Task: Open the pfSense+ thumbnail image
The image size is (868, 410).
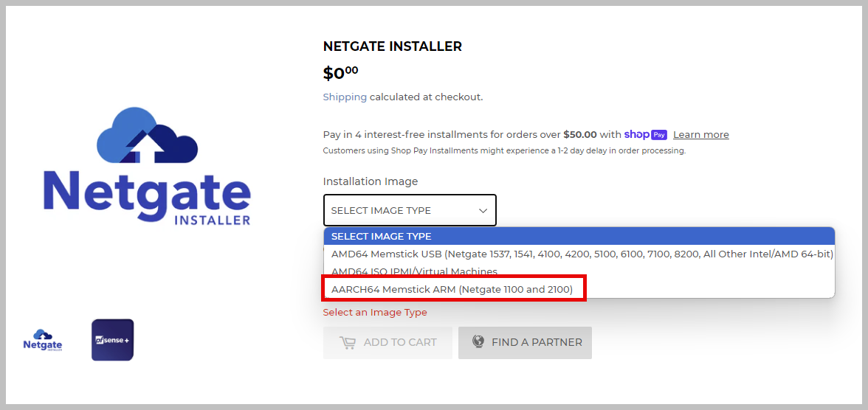Action: pyautogui.click(x=112, y=340)
